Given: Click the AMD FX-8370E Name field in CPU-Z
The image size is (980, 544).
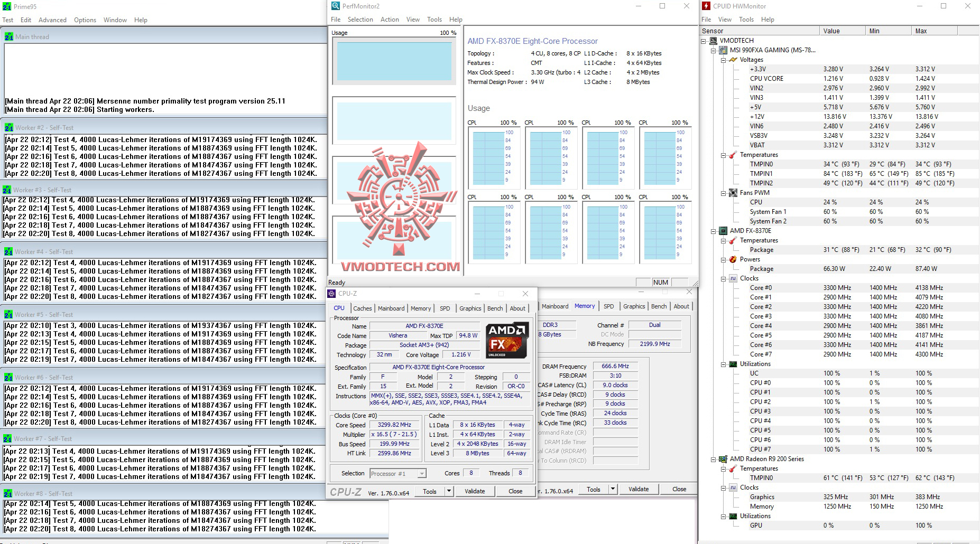Looking at the screenshot, I should [424, 326].
